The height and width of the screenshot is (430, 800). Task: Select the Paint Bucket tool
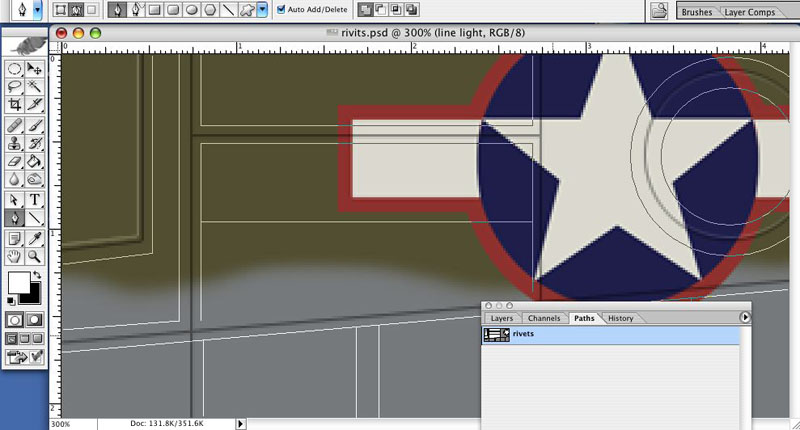coord(34,161)
